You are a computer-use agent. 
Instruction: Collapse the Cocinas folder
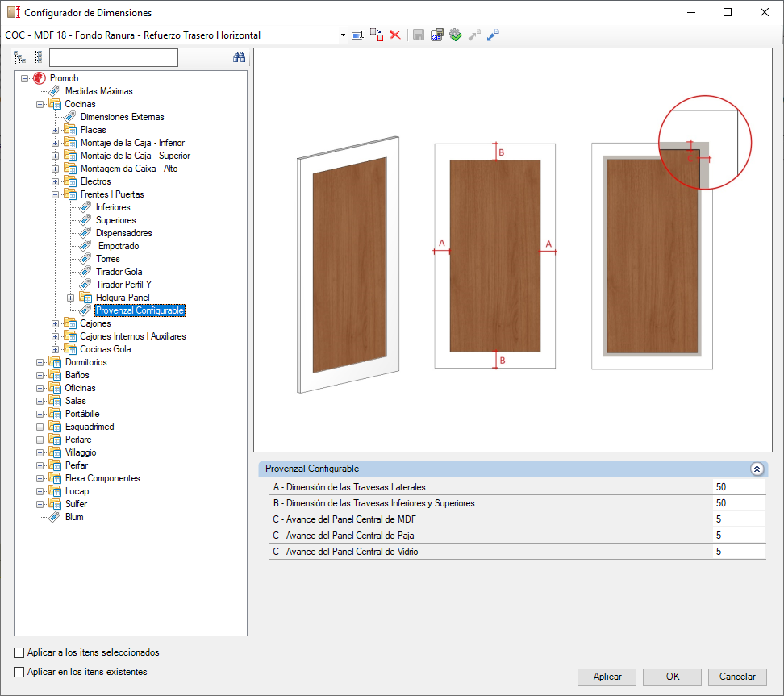point(40,105)
